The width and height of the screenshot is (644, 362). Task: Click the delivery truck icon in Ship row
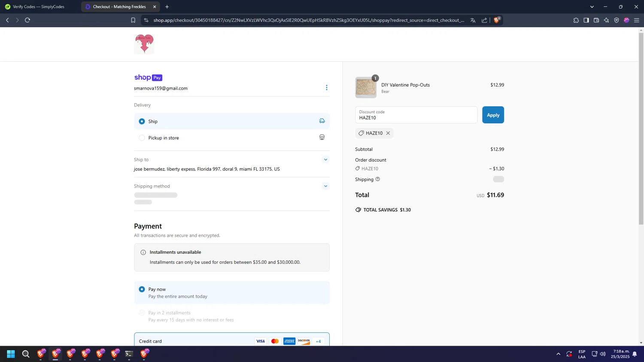tap(322, 121)
